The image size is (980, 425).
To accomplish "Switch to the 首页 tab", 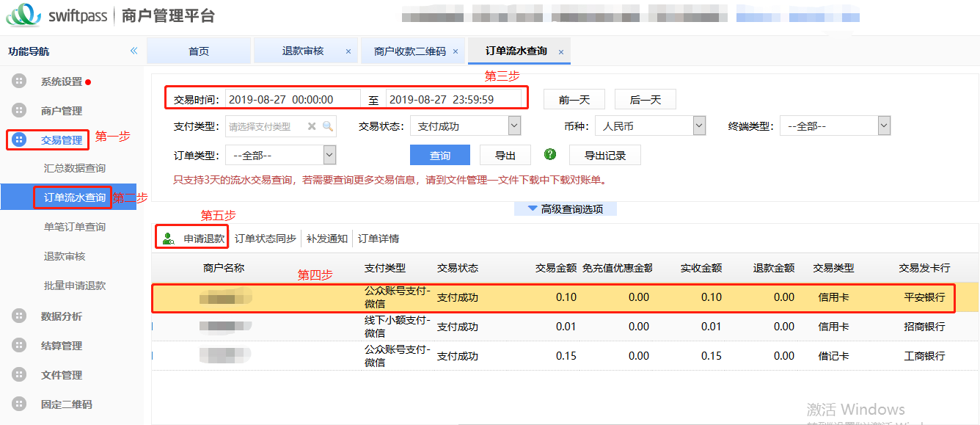I will click(x=198, y=51).
